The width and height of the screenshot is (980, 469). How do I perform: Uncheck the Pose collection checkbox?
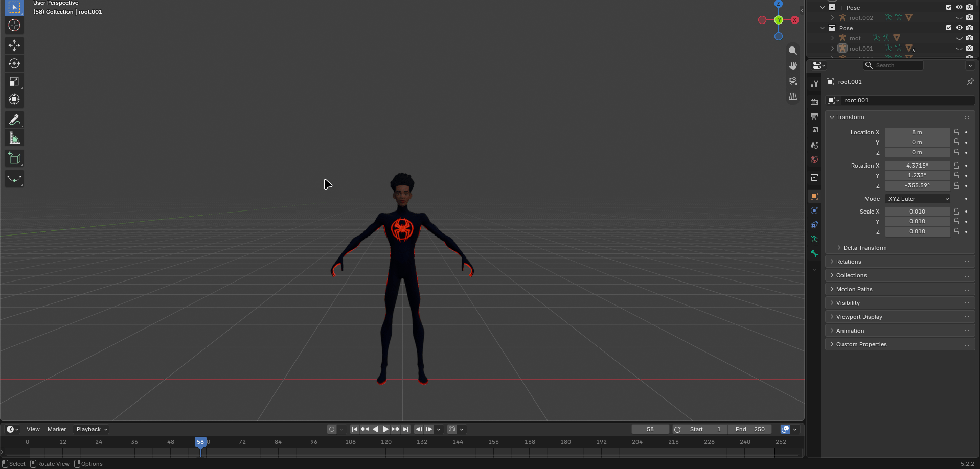(x=949, y=28)
